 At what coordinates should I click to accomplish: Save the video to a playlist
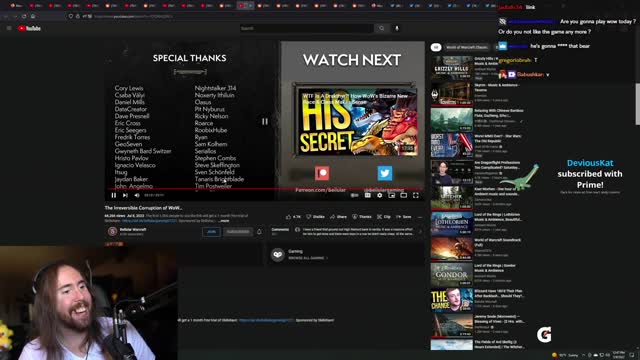click(x=403, y=217)
